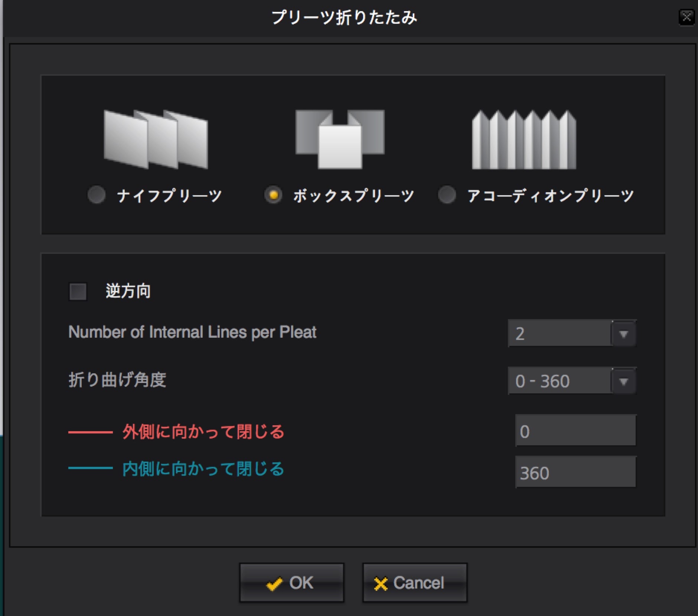
Task: Click the red 外側に向かって閉じる line swatch
Action: pyautogui.click(x=90, y=432)
